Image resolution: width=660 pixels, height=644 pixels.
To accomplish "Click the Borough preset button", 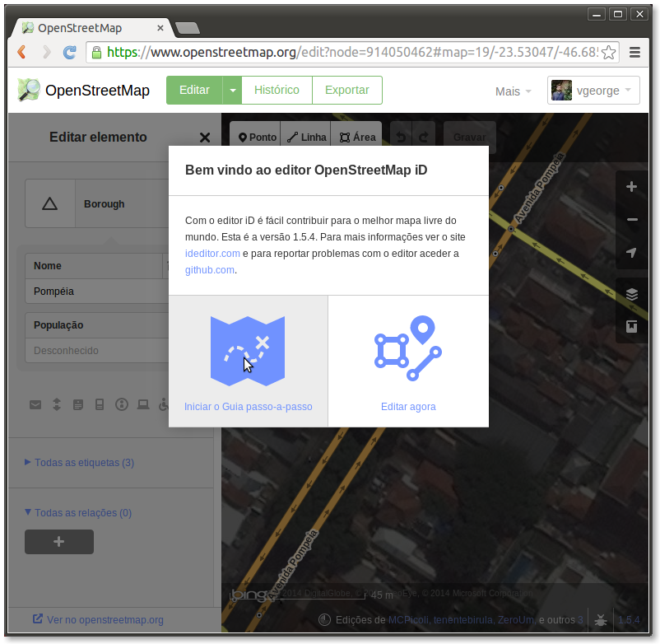I will pyautogui.click(x=98, y=204).
